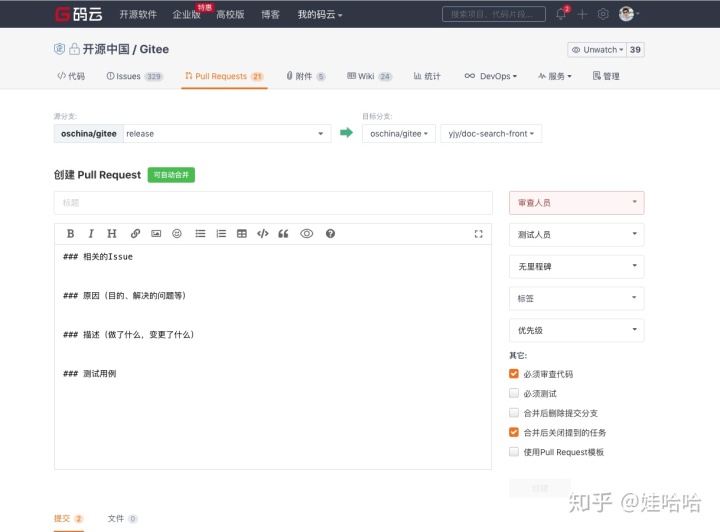
Task: Open the 无里程碑 milestone dropdown
Action: [x=577, y=267]
